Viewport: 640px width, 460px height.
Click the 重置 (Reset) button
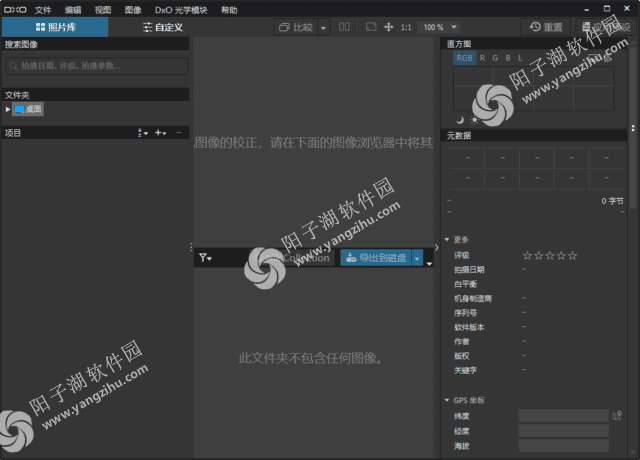[546, 27]
